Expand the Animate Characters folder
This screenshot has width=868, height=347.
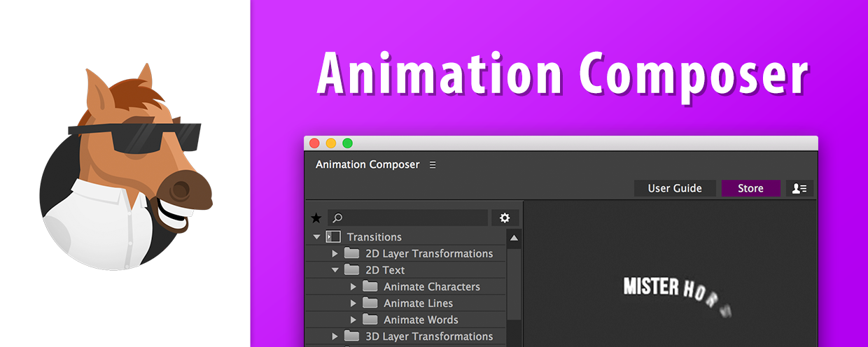click(x=353, y=287)
